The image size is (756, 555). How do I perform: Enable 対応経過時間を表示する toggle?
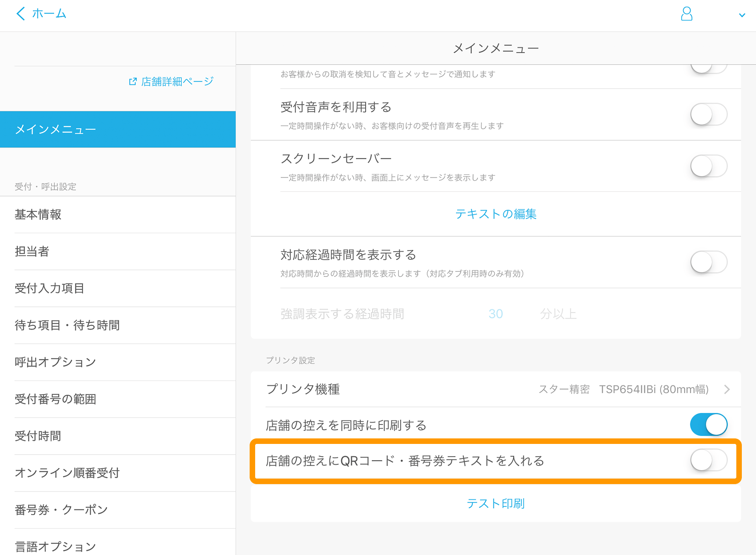click(708, 262)
